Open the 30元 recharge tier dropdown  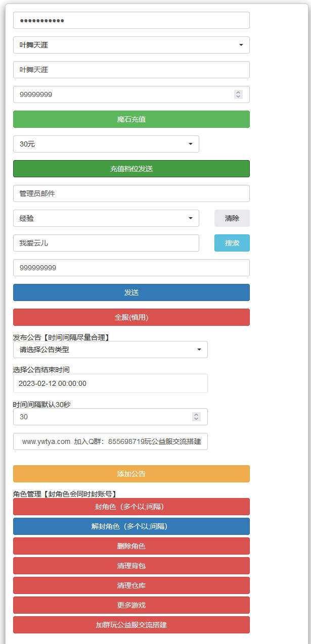[x=106, y=144]
